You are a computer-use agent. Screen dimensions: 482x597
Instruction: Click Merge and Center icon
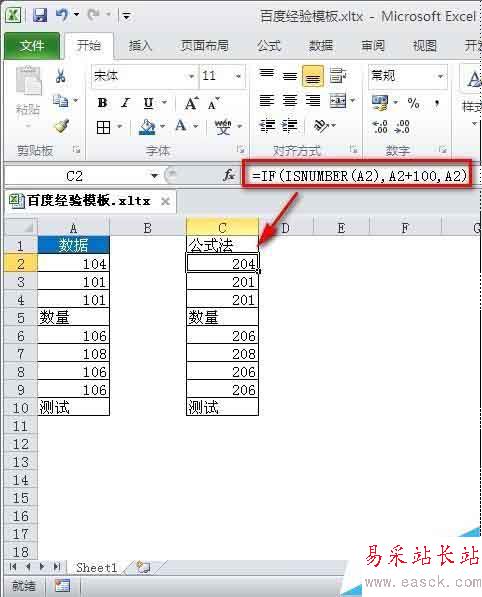[338, 101]
